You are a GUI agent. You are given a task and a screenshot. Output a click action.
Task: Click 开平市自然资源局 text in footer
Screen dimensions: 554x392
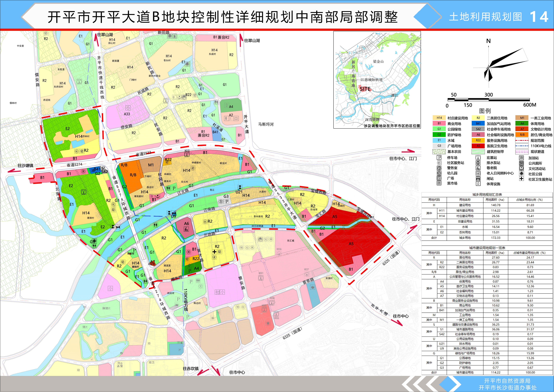click(507, 381)
